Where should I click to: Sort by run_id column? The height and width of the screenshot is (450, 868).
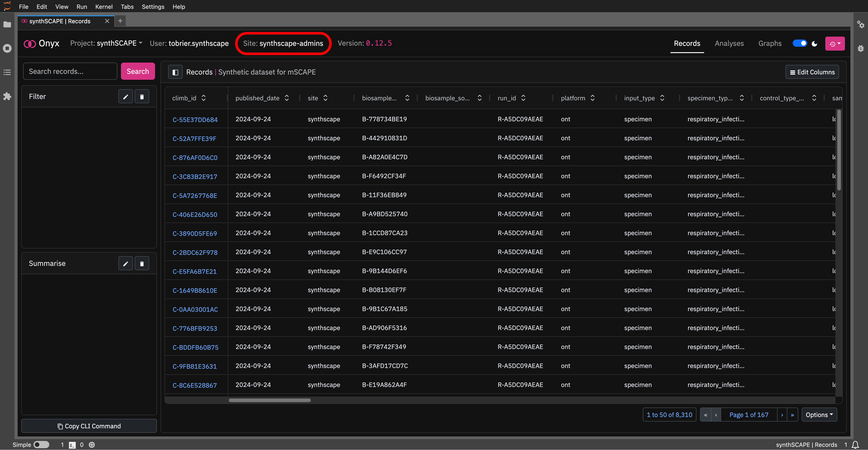pyautogui.click(x=523, y=98)
